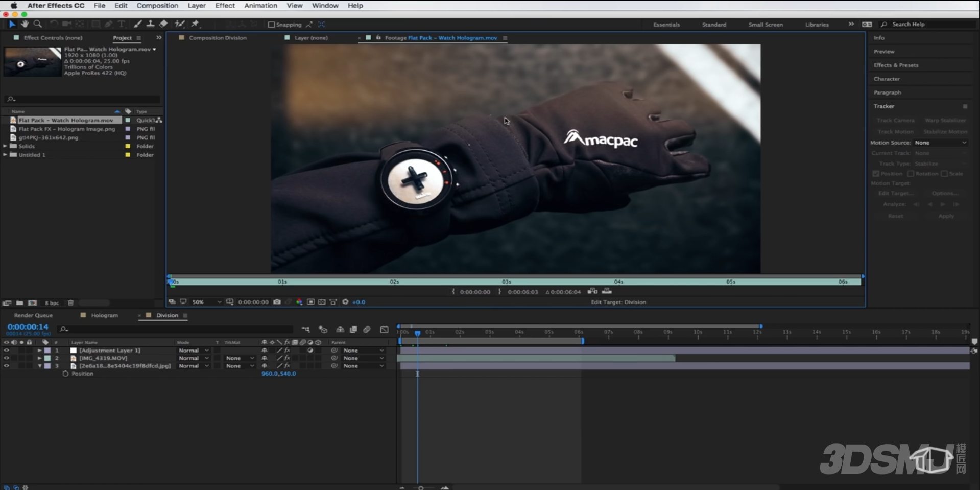Select the Roto Brush tool
Viewport: 980px width, 490px height.
pyautogui.click(x=179, y=24)
